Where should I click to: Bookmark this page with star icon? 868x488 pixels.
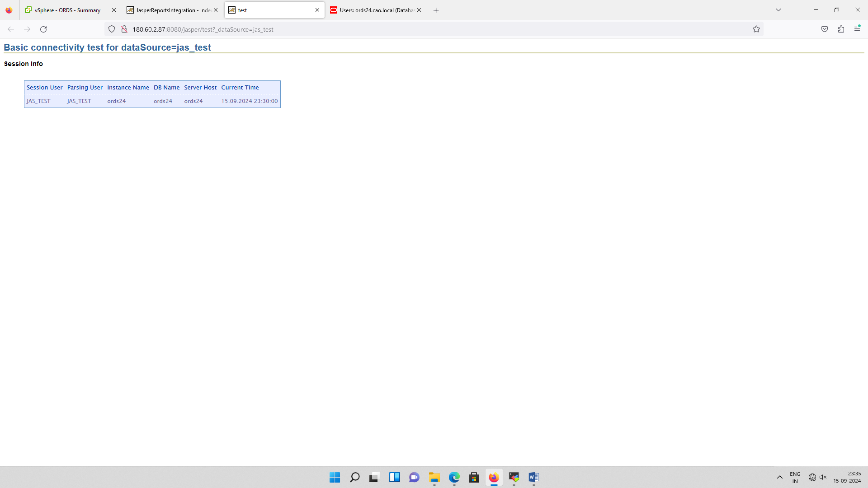(x=756, y=29)
